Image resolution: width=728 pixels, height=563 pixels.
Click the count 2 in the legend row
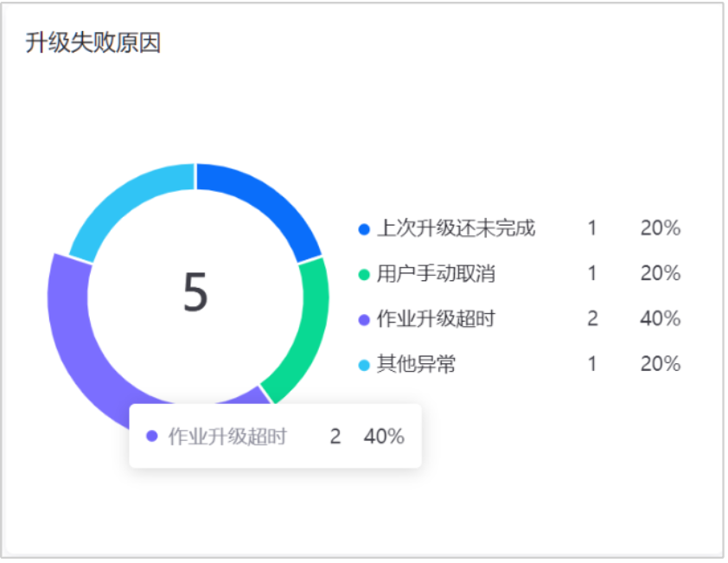tap(592, 319)
